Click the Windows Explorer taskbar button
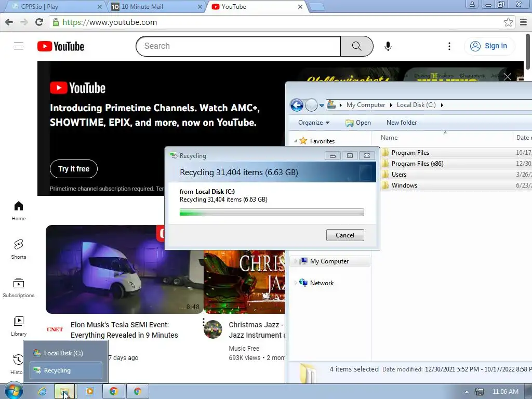Screen dimensions: 532x399 point(65,392)
